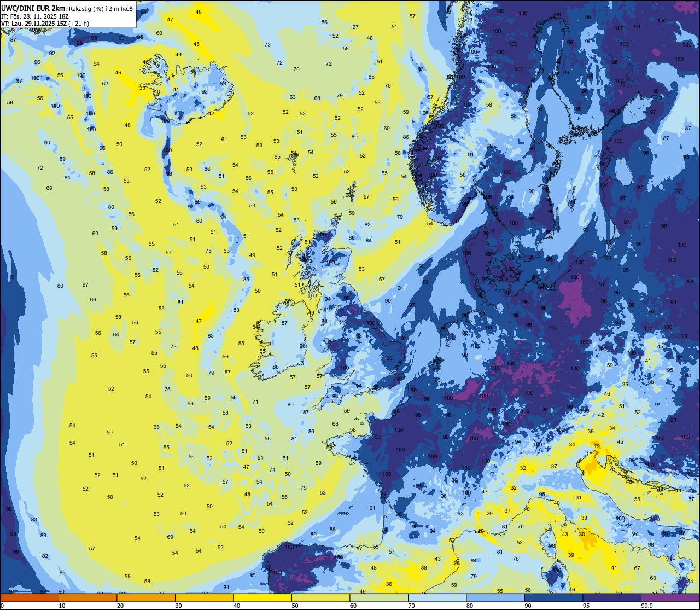This screenshot has width=700, height=610.
Task: Click the 95–99.9 navy legend swatch
Action: coord(612,597)
